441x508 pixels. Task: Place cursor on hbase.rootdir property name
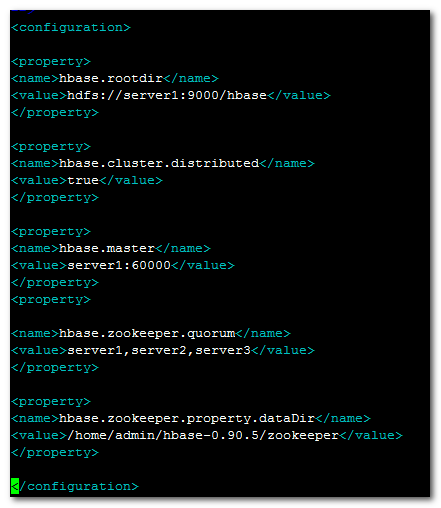click(111, 78)
